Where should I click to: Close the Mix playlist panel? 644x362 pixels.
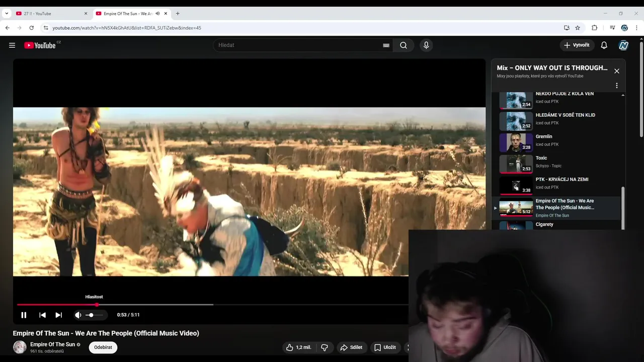(617, 71)
